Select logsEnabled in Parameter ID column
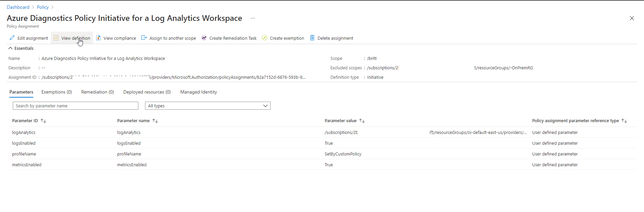The width and height of the screenshot is (644, 212). 24,143
